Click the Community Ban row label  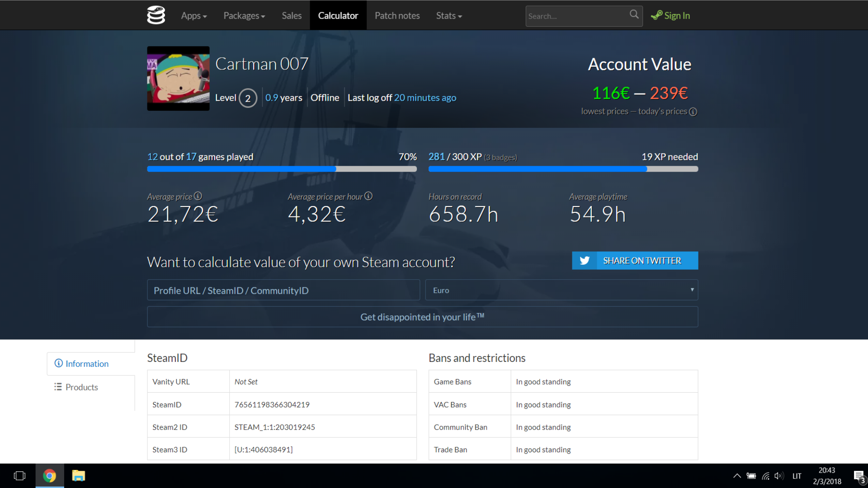(461, 427)
